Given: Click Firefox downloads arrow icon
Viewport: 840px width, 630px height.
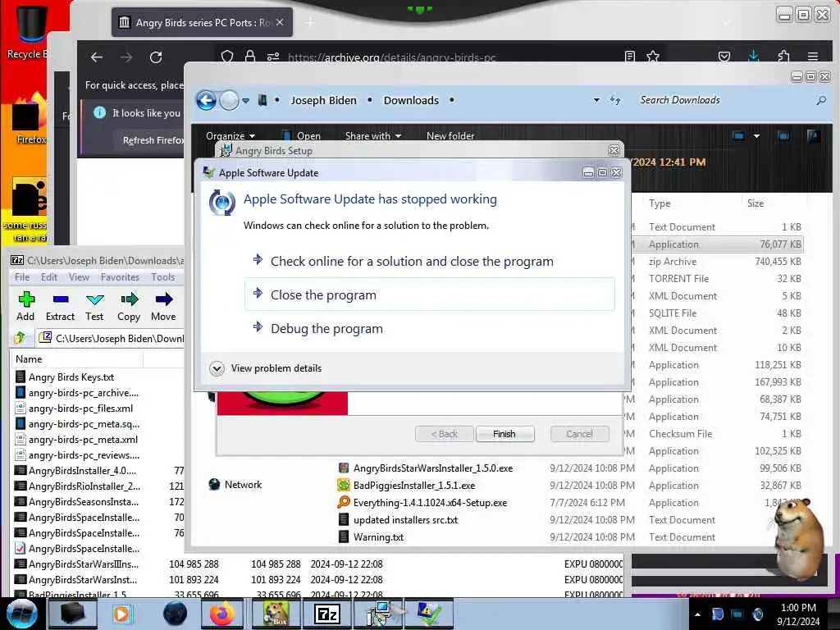Looking at the screenshot, I should tap(753, 57).
